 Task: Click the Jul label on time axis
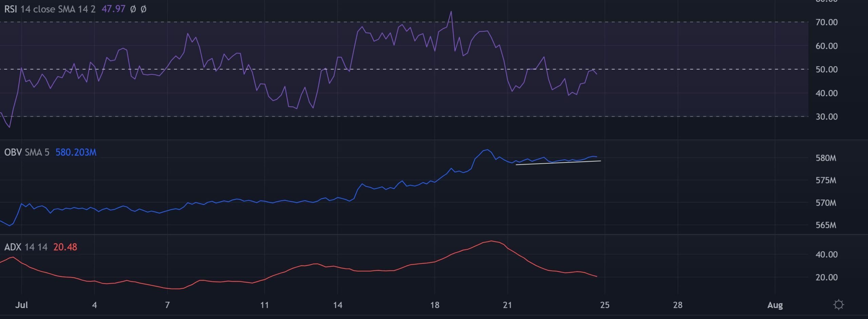[x=21, y=305]
